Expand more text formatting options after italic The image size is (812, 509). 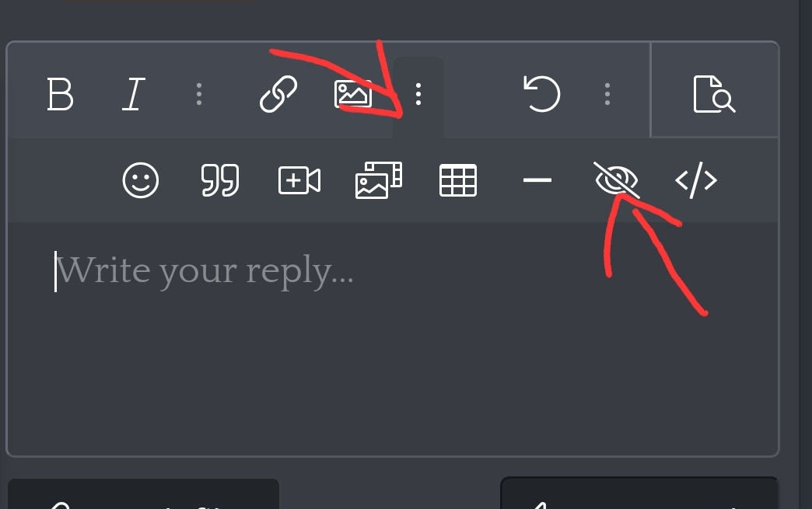[x=199, y=94]
